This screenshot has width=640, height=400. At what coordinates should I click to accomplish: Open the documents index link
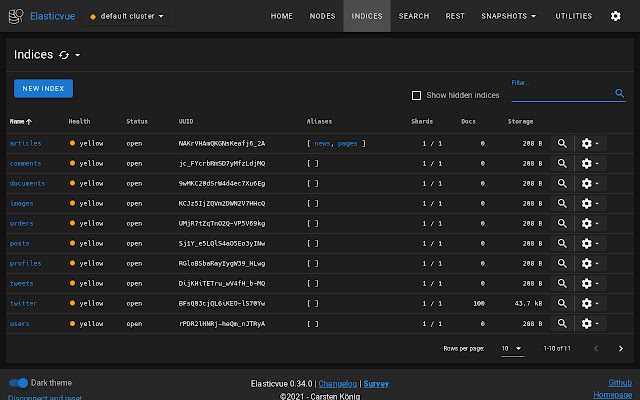(27, 183)
